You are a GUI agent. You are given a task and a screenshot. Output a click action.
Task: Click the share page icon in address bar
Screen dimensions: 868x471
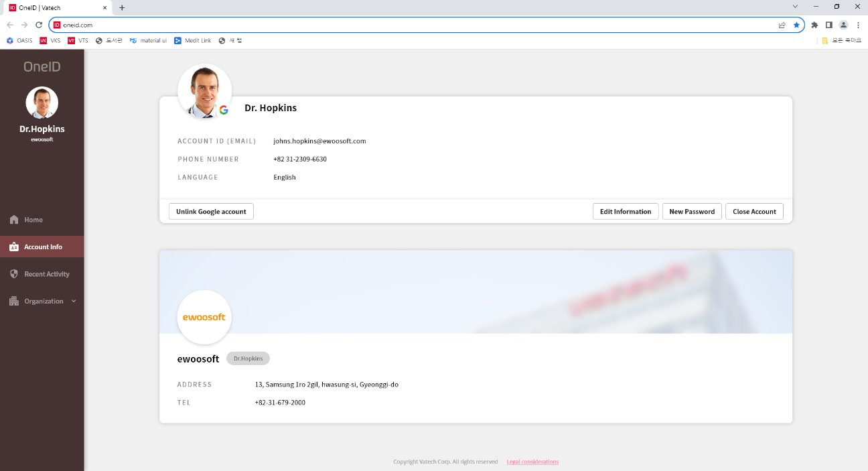click(782, 25)
